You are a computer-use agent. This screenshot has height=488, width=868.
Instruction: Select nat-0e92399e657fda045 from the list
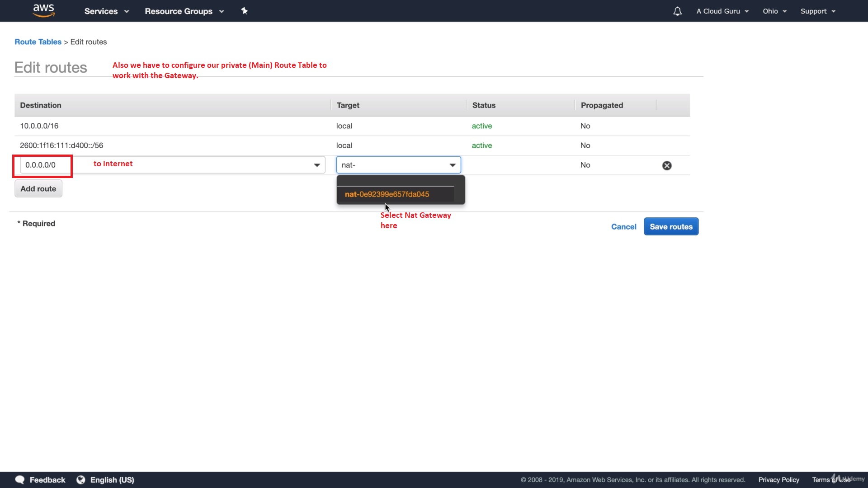pyautogui.click(x=387, y=194)
